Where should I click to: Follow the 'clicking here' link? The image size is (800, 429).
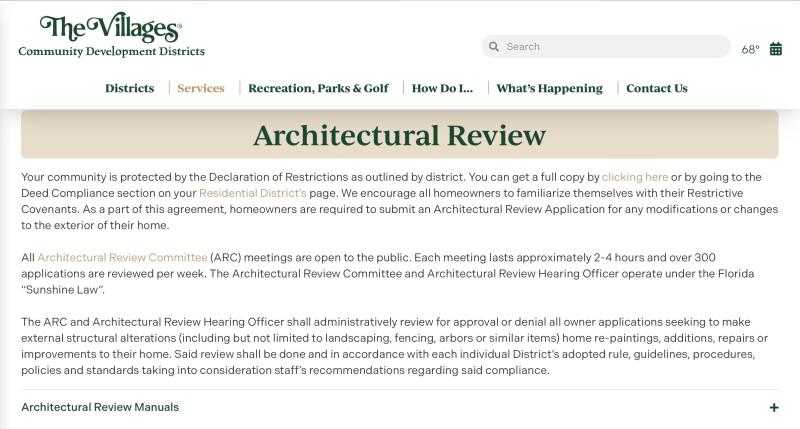pos(635,177)
